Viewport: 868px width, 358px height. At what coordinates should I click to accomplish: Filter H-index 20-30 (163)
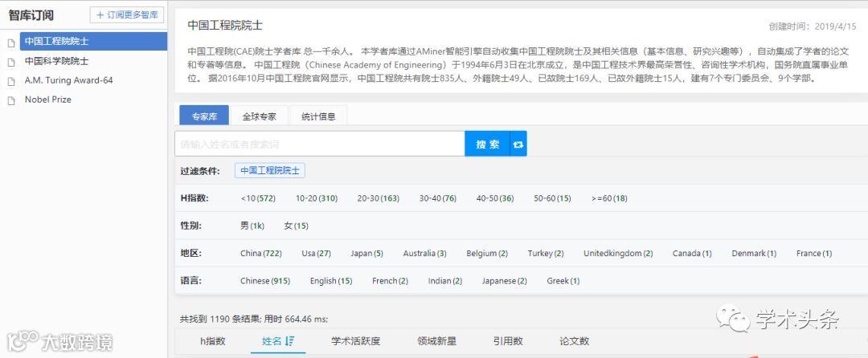[378, 198]
